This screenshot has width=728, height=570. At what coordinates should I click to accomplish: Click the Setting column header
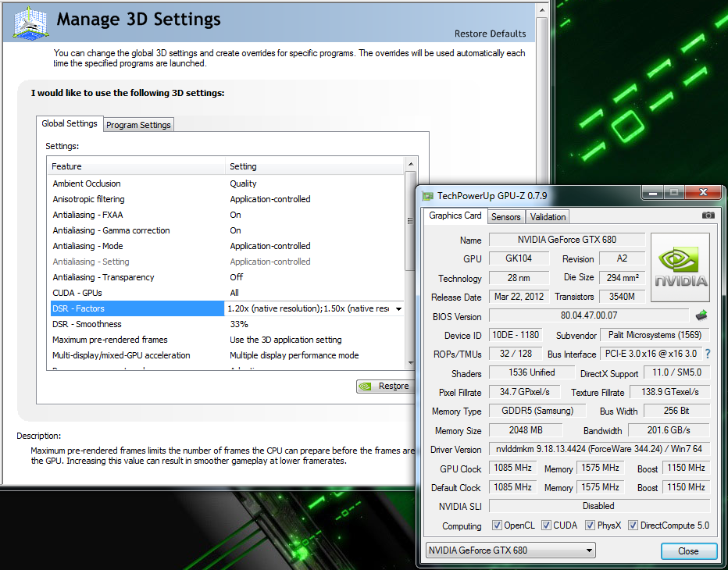(x=314, y=166)
